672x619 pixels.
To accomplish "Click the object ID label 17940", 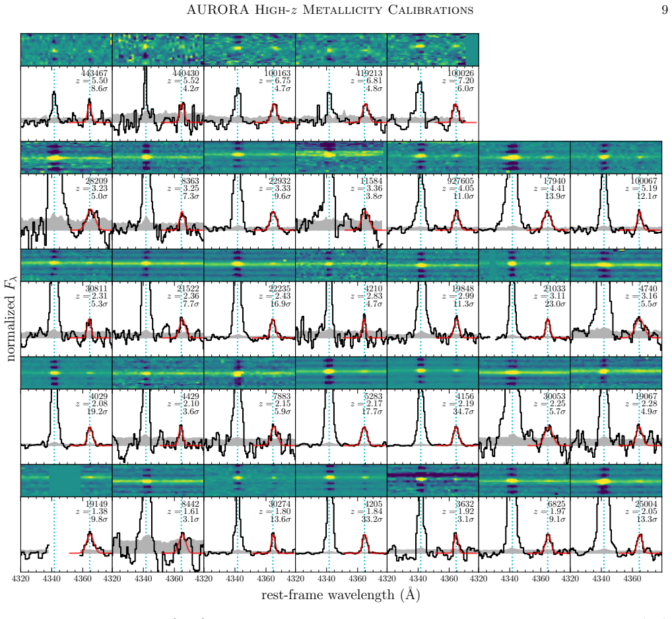I will click(x=555, y=181).
